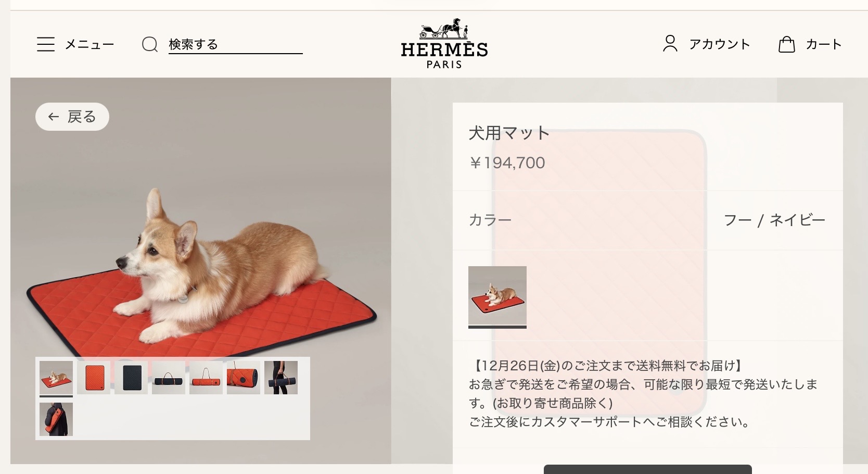The width and height of the screenshot is (868, 474).
Task: Click the dark add-to-cart button at bottom
Action: click(x=648, y=469)
